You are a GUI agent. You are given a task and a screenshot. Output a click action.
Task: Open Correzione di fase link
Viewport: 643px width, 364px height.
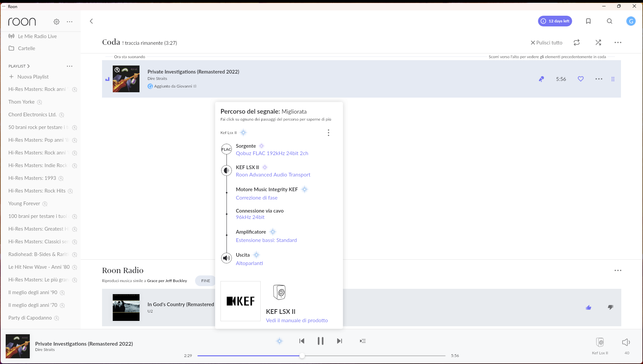click(257, 198)
